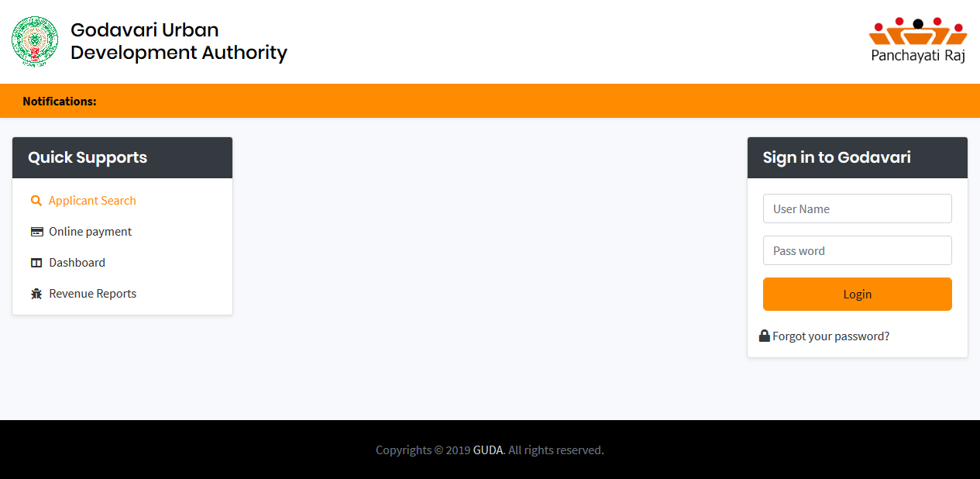This screenshot has width=980, height=479.
Task: Focus the Pass word field
Action: (x=858, y=250)
